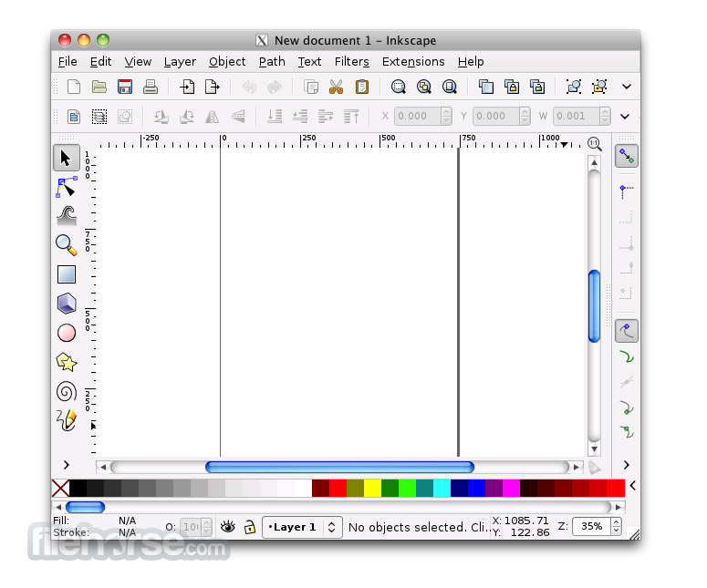Select the Zoom magnifier tool
Image resolution: width=707 pixels, height=588 pixels.
(67, 245)
